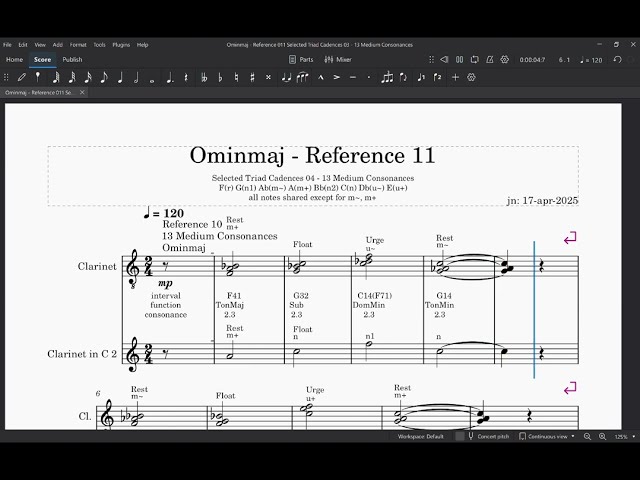Select the quarter note duration
The image size is (640, 480).
pos(120,77)
